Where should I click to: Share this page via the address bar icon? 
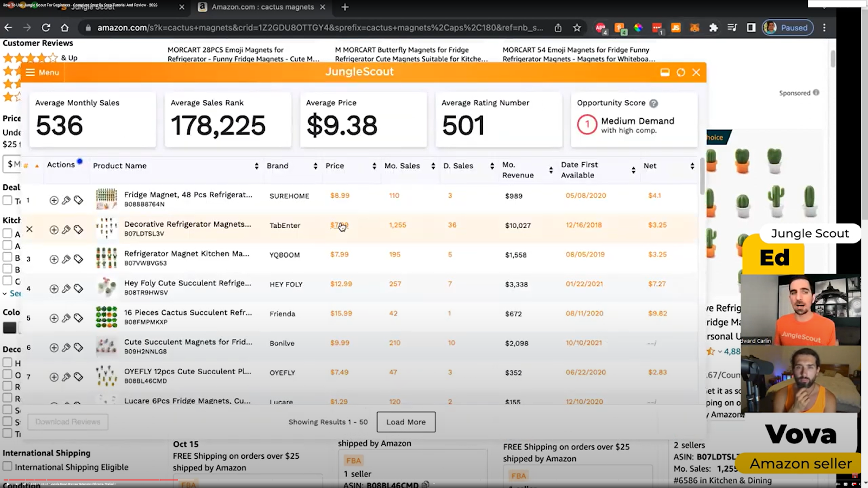click(x=558, y=28)
